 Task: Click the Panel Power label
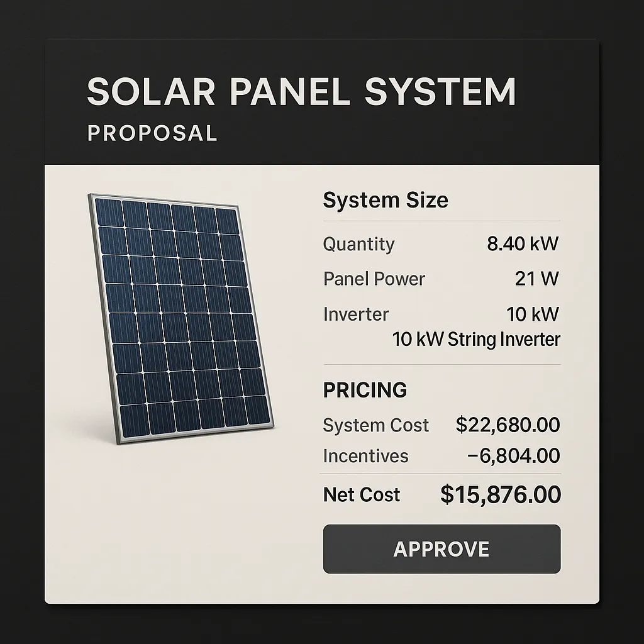374,279
